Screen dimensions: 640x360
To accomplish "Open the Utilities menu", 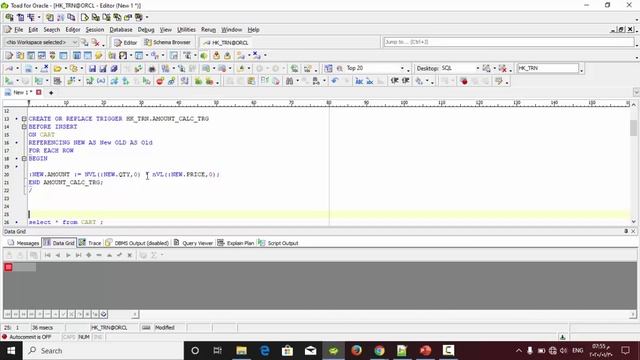I will click(x=186, y=30).
